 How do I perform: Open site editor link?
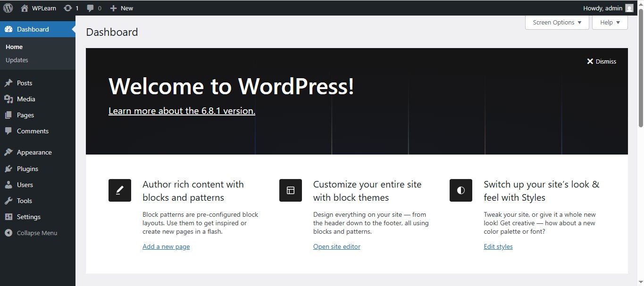(336, 246)
